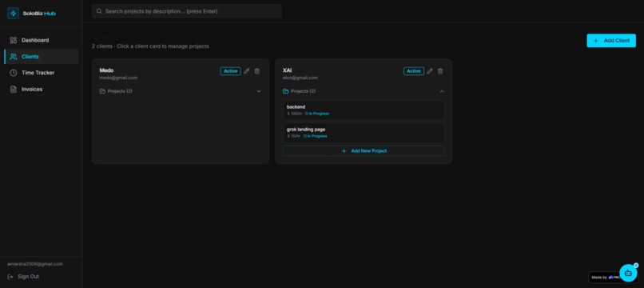This screenshot has width=644, height=288.
Task: Focus the project search field
Action: click(x=187, y=11)
